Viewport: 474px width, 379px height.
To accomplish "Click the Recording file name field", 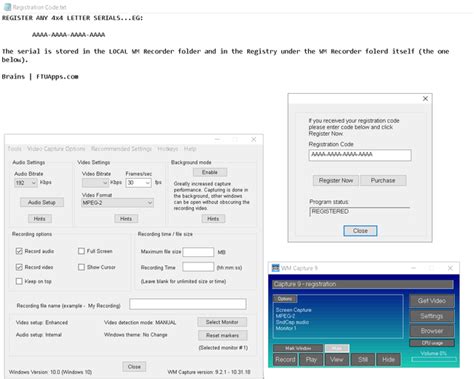I will click(188, 304).
